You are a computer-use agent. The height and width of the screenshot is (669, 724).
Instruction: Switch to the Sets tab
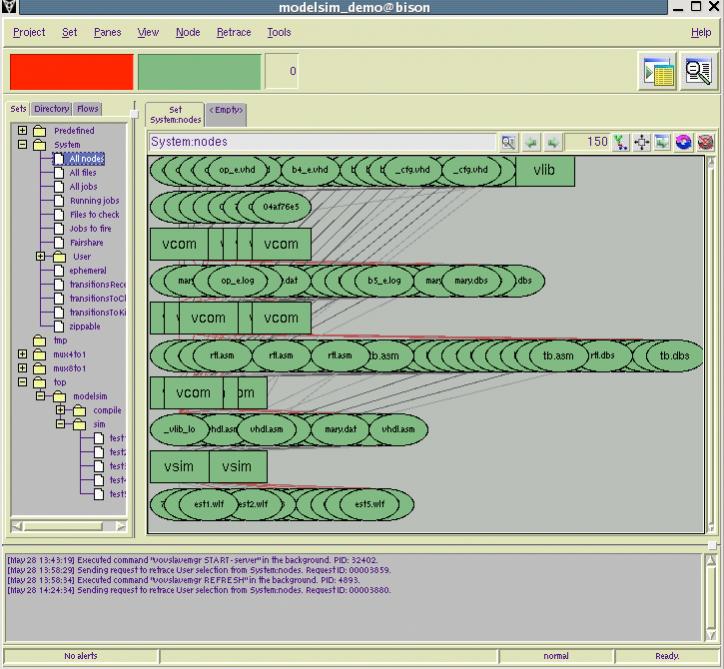pos(18,109)
